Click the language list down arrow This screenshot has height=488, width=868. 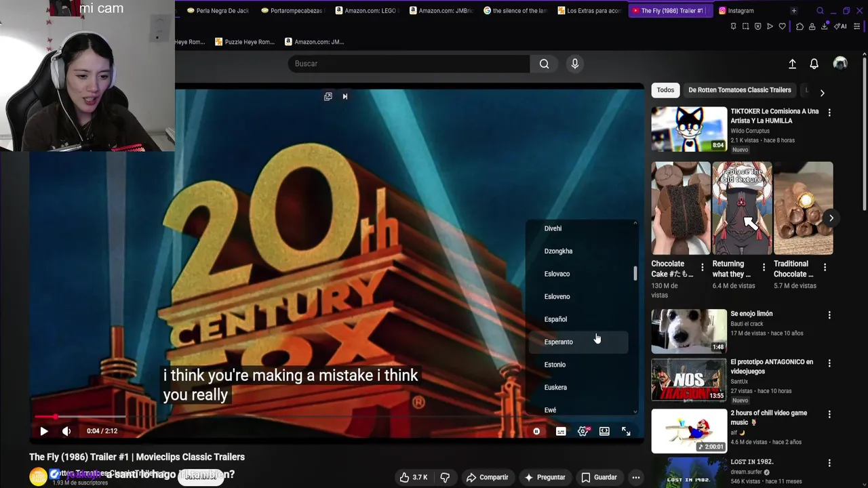pos(635,411)
